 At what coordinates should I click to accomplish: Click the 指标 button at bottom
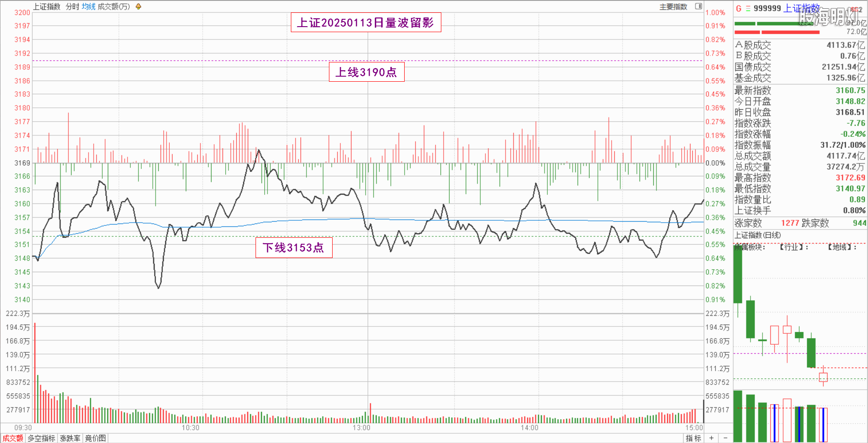coord(693,438)
